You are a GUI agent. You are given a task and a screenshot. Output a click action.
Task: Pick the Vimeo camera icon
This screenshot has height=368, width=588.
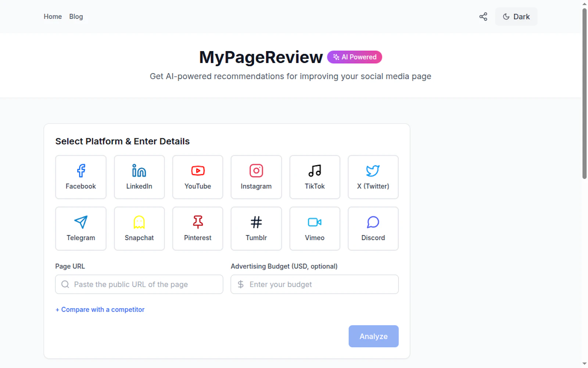coord(315,222)
